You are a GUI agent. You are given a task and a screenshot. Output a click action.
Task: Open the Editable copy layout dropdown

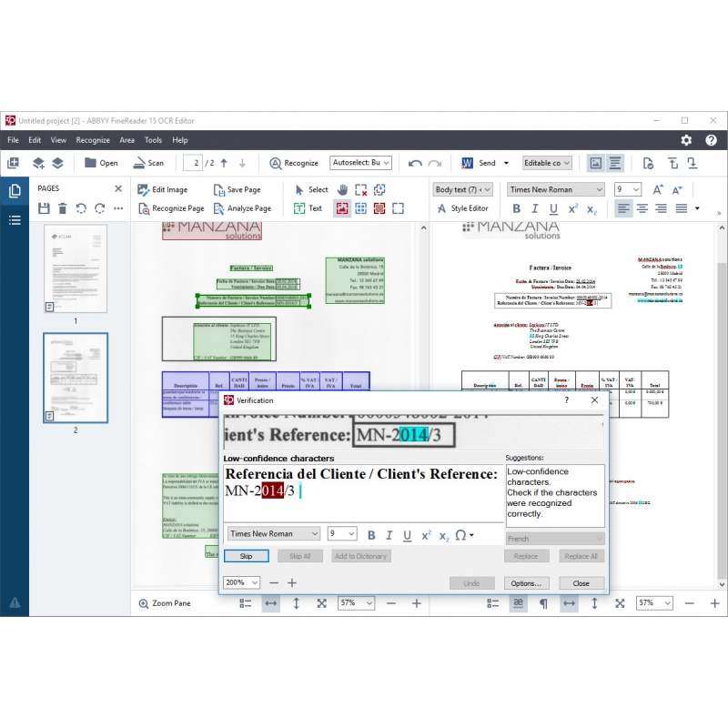pyautogui.click(x=547, y=163)
